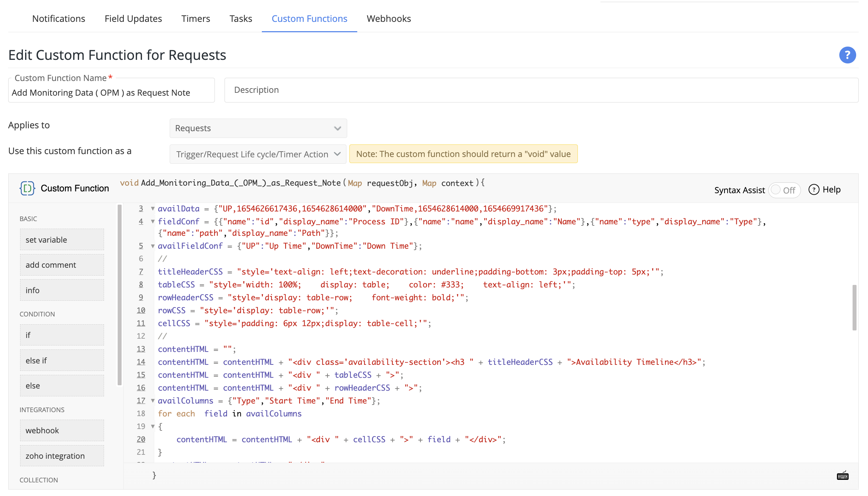Viewport: 868px width, 496px height.
Task: Open help via the blue question mark icon
Action: point(847,55)
